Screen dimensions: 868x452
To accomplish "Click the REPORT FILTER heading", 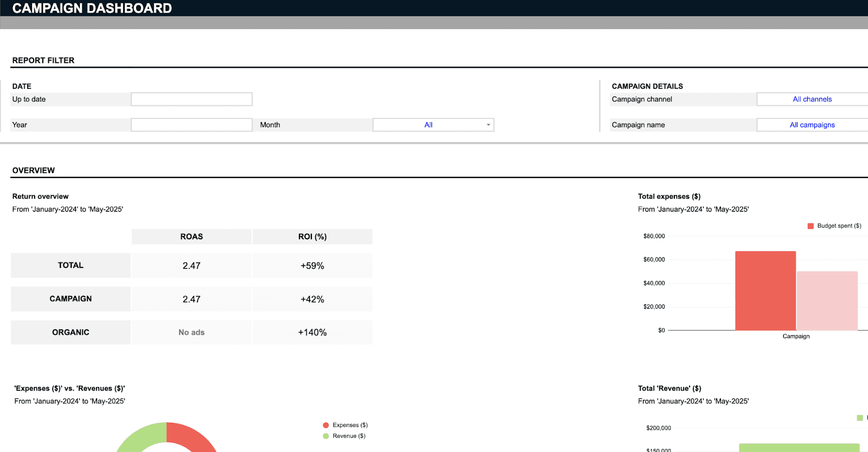I will [43, 60].
